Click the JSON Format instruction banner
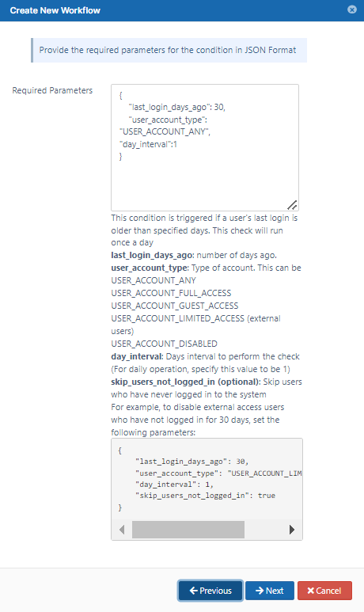The height and width of the screenshot is (612, 364). click(x=169, y=50)
